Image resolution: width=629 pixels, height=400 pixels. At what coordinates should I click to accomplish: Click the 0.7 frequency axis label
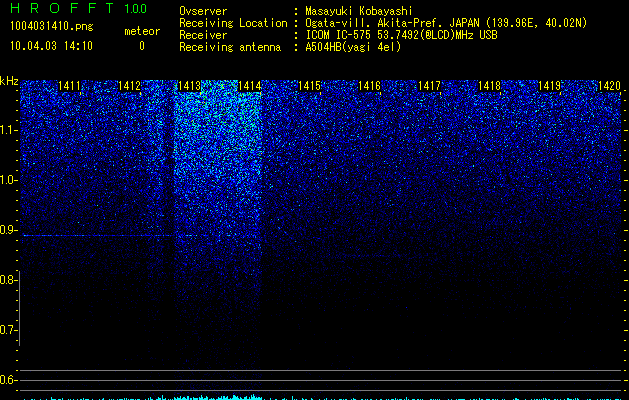coord(9,330)
